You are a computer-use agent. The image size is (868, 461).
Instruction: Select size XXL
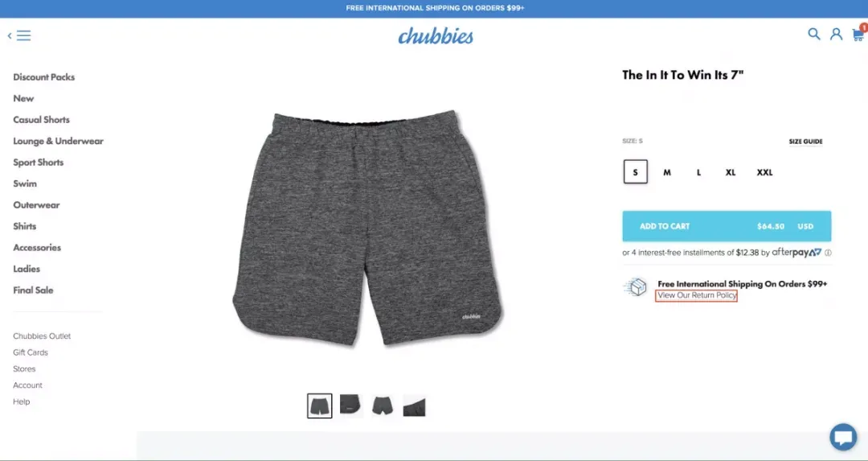coord(764,172)
